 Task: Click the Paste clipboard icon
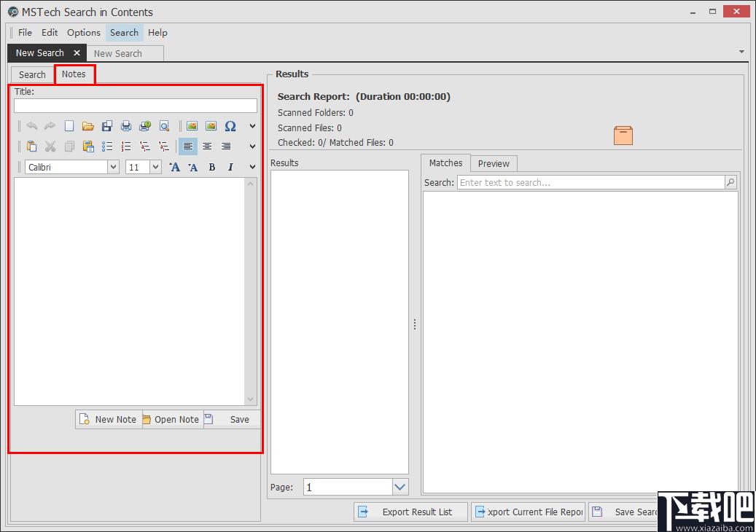tap(32, 146)
